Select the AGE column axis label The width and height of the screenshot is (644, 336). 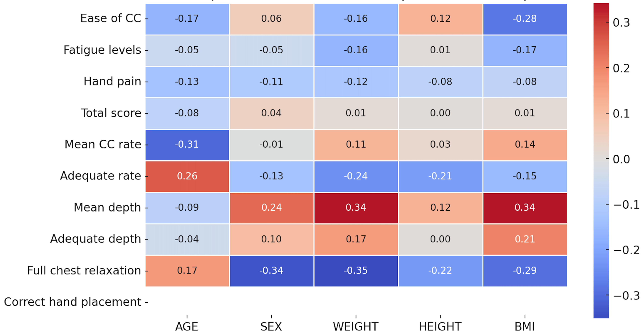pyautogui.click(x=187, y=326)
